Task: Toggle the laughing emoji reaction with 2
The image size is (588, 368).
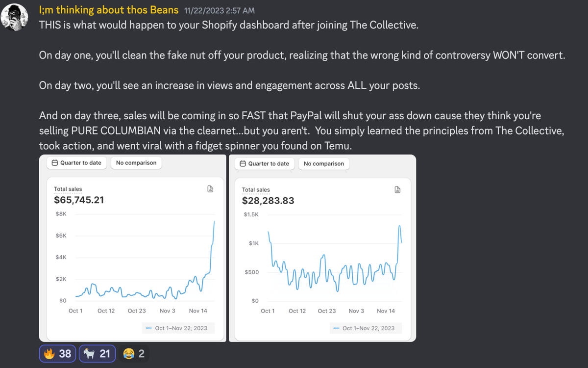Action: (x=134, y=353)
